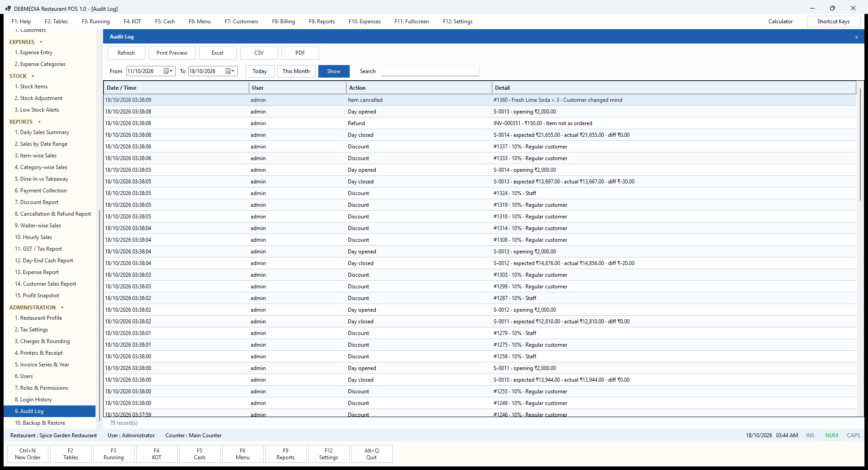
Task: Open Stock Adjustment in the sidebar
Action: click(x=49, y=98)
